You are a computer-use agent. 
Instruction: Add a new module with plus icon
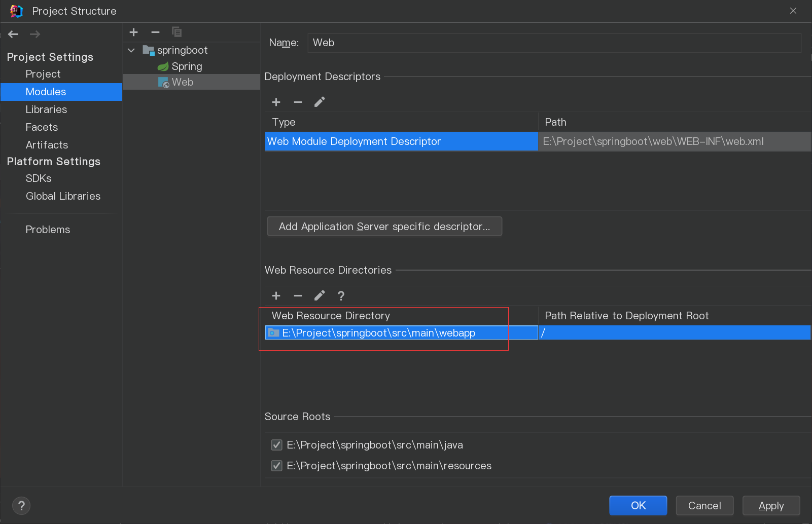coord(134,32)
